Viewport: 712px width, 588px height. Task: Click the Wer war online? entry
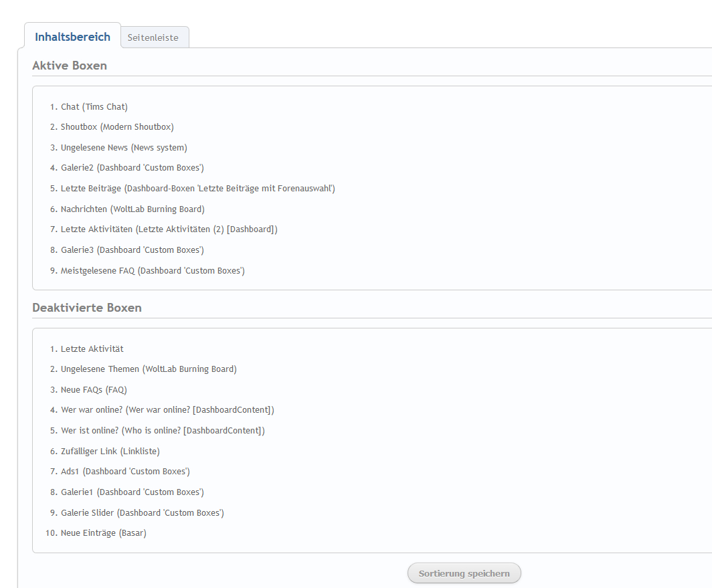tap(167, 409)
